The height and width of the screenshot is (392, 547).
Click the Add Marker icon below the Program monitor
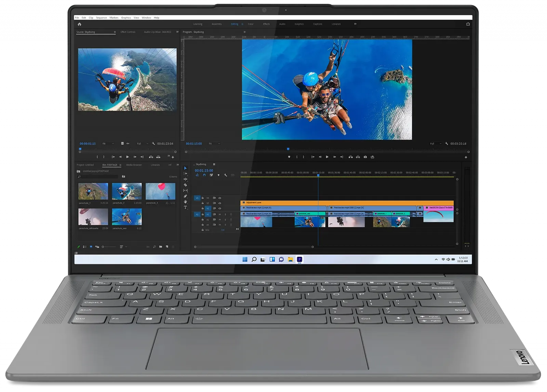pos(289,156)
